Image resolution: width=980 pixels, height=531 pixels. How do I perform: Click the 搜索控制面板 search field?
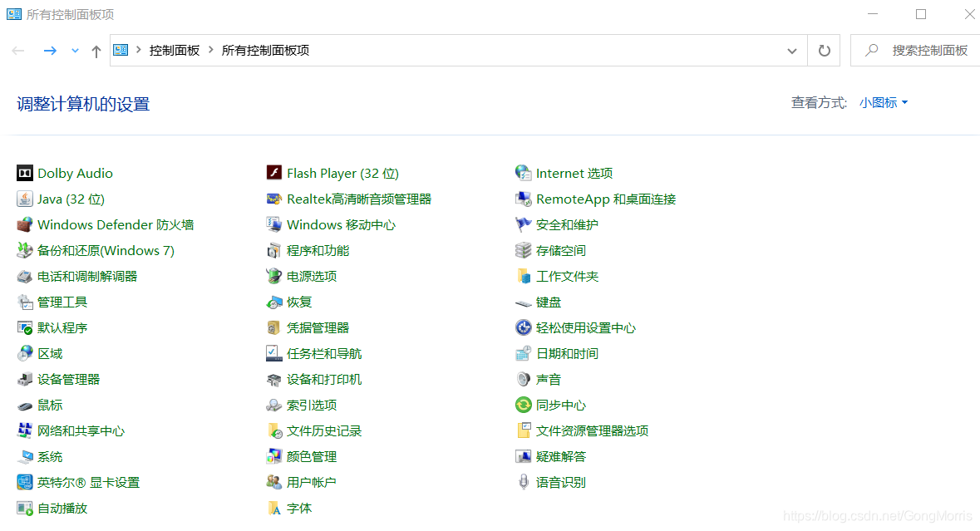(915, 51)
